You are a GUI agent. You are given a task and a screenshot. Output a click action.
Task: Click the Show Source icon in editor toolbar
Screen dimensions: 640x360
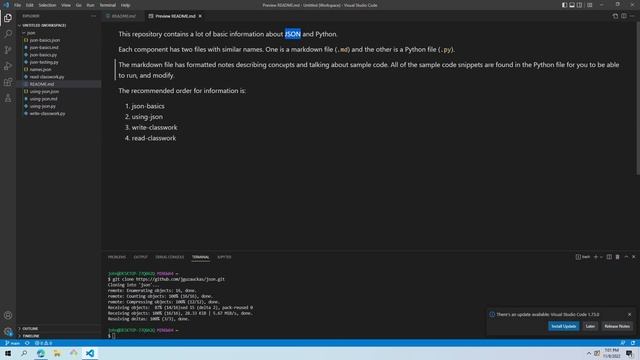click(x=615, y=16)
